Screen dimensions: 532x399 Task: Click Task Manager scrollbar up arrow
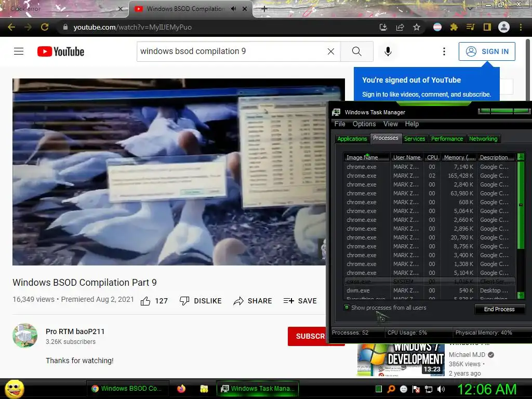click(x=521, y=157)
